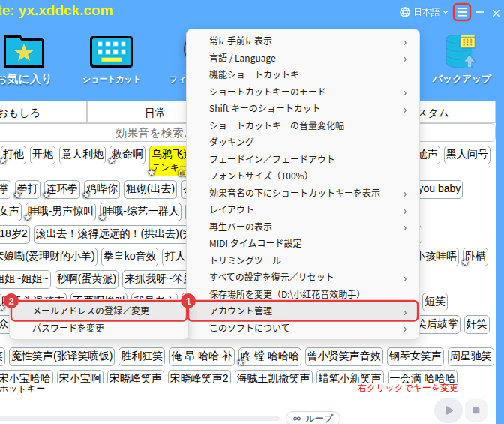
Task: Play 魔性笑声(张译笑喷饭) sound
Action: point(62,356)
